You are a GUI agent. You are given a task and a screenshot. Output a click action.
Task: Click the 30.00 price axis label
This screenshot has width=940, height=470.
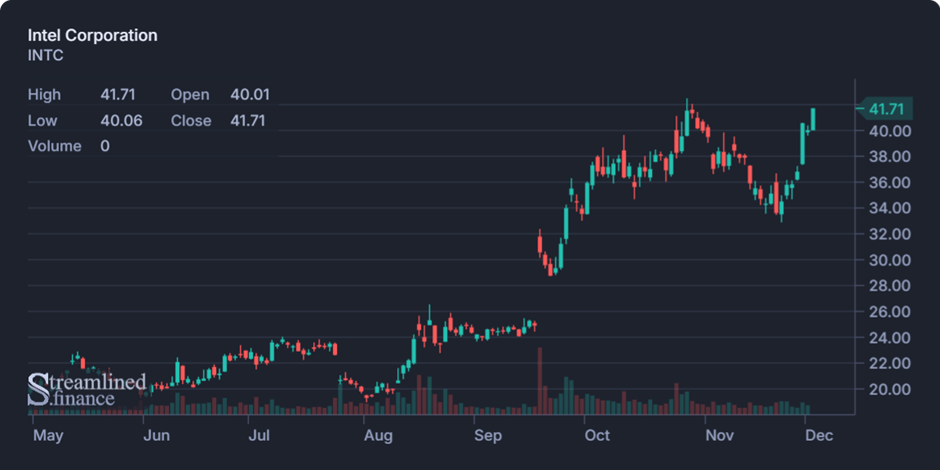[890, 260]
